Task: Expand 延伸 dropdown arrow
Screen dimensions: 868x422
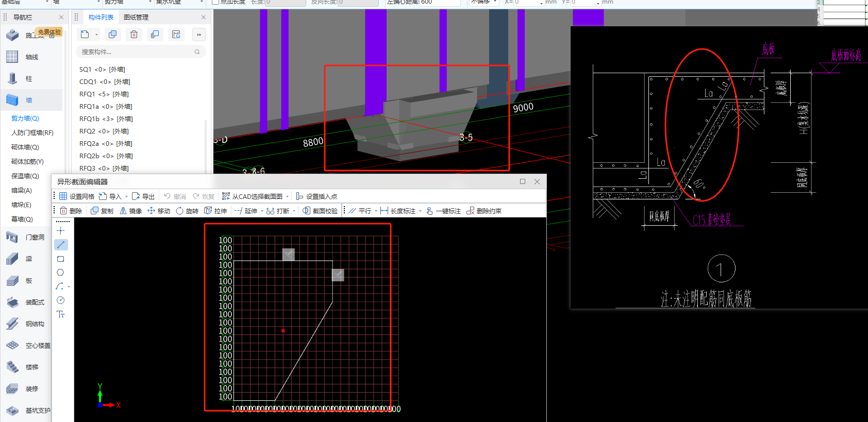Action: coord(262,211)
